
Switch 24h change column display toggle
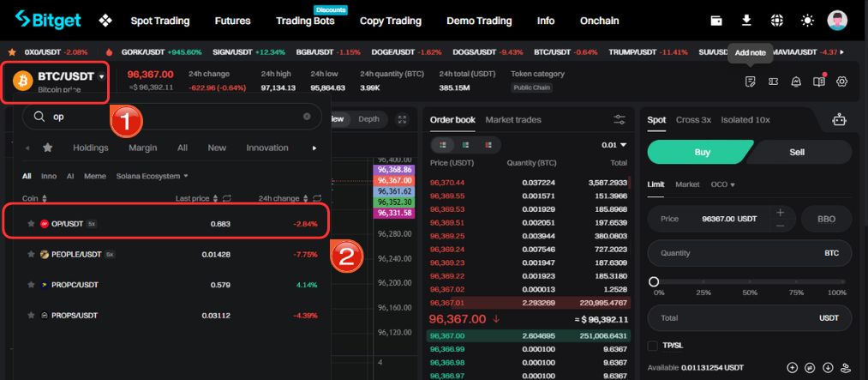point(317,198)
